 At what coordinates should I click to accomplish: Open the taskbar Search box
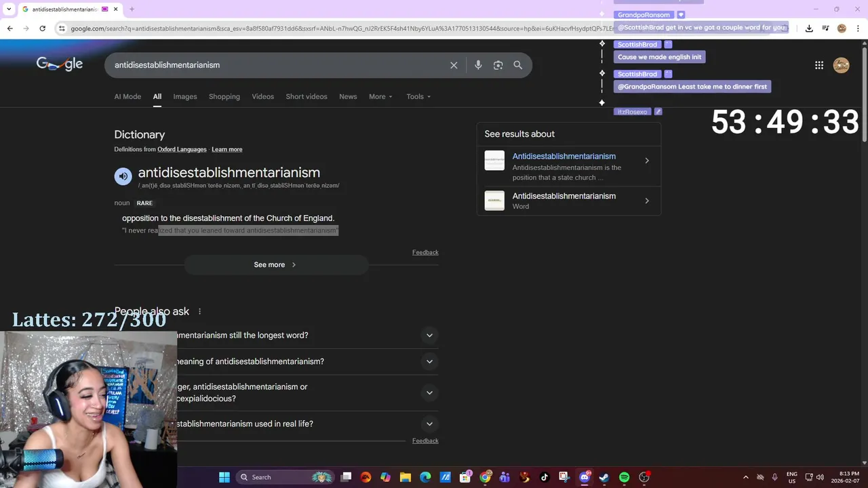pyautogui.click(x=285, y=477)
